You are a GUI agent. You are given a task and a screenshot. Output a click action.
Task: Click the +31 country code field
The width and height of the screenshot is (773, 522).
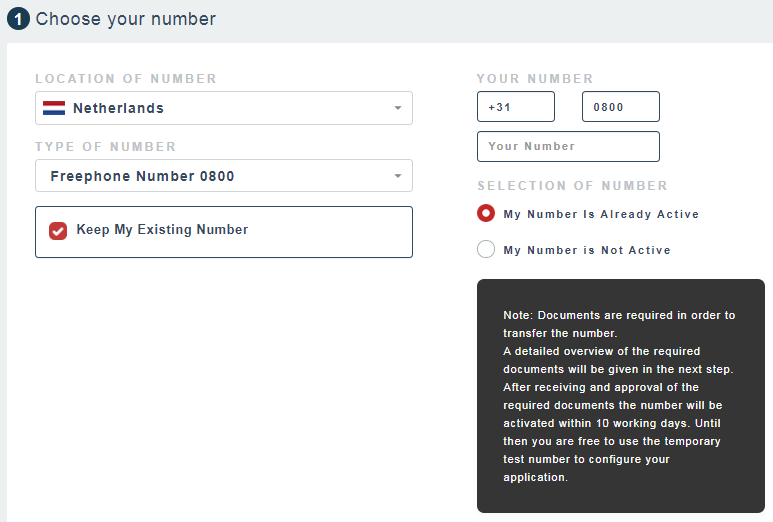point(516,107)
